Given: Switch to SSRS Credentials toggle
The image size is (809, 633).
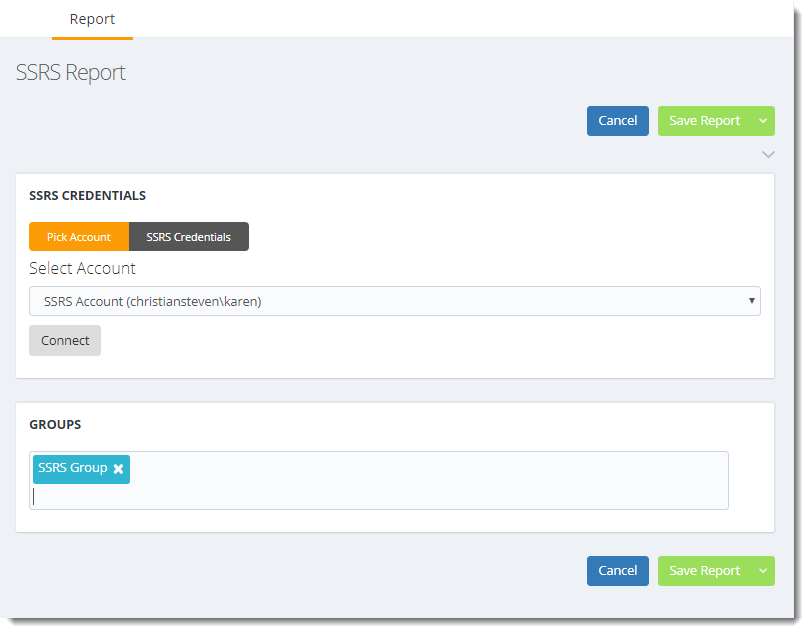Looking at the screenshot, I should pyautogui.click(x=188, y=237).
